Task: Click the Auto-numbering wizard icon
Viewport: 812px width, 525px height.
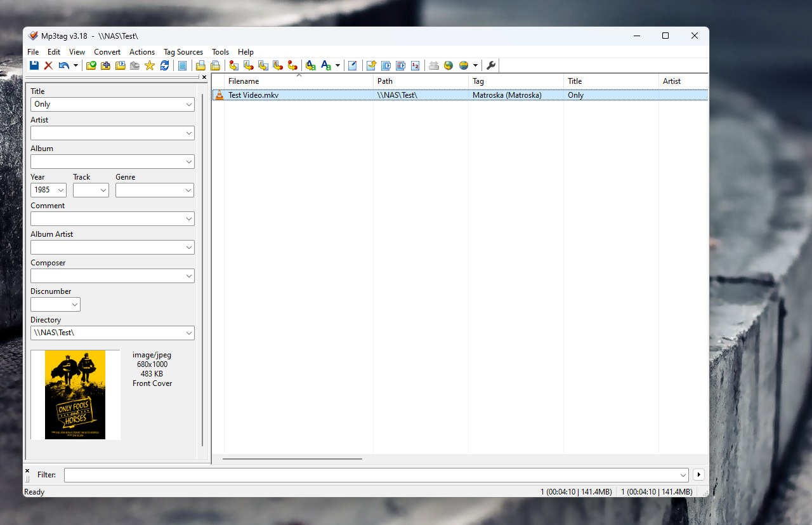Action: [415, 65]
